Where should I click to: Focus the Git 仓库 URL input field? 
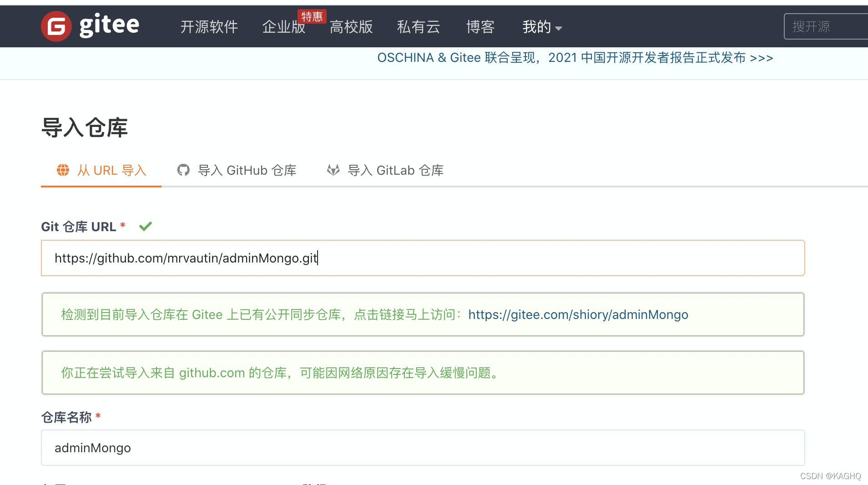pyautogui.click(x=423, y=258)
